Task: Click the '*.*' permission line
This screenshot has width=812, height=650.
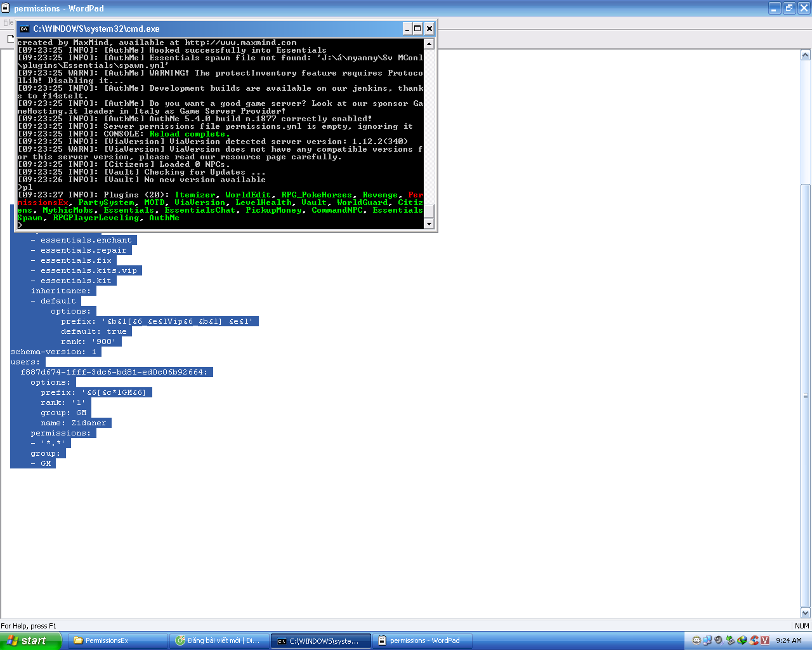Action: pos(48,443)
